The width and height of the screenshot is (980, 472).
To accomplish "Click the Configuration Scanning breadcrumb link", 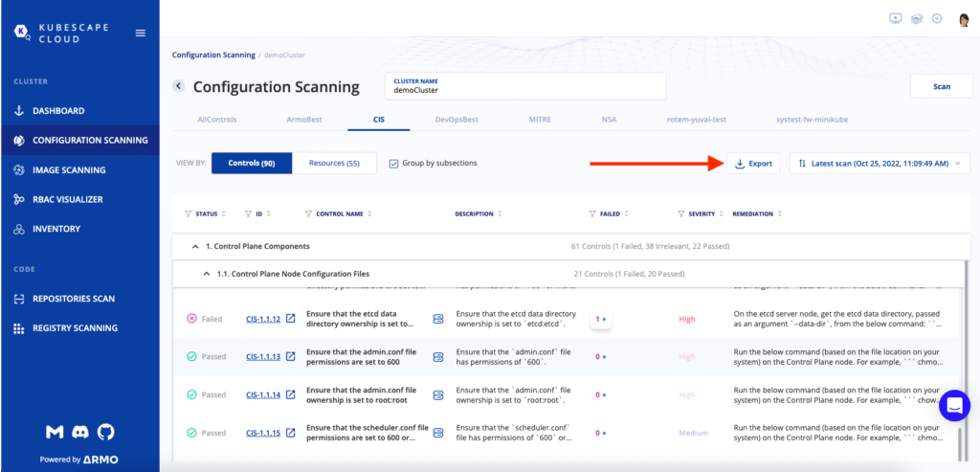I will click(213, 55).
